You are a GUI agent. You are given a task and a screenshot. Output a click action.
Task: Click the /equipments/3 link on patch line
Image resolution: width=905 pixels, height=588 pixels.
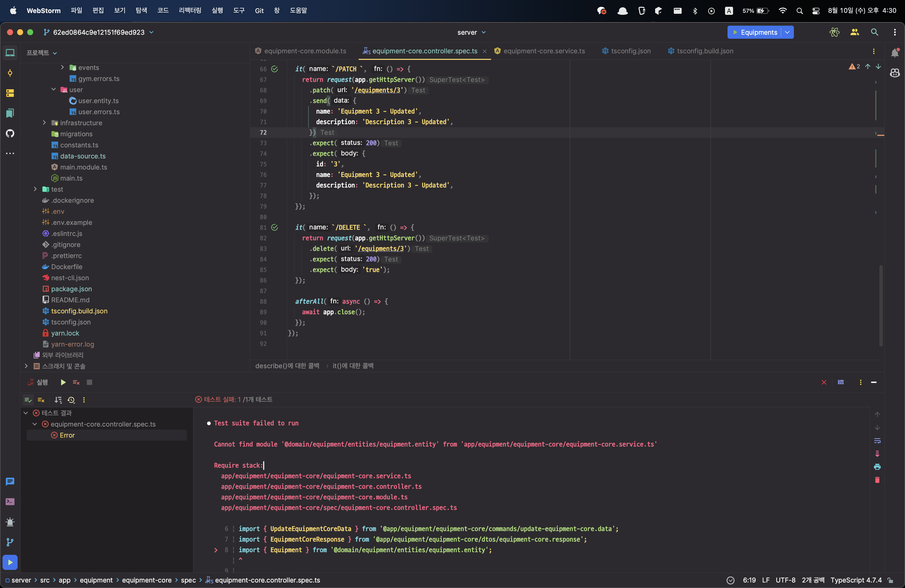(378, 90)
